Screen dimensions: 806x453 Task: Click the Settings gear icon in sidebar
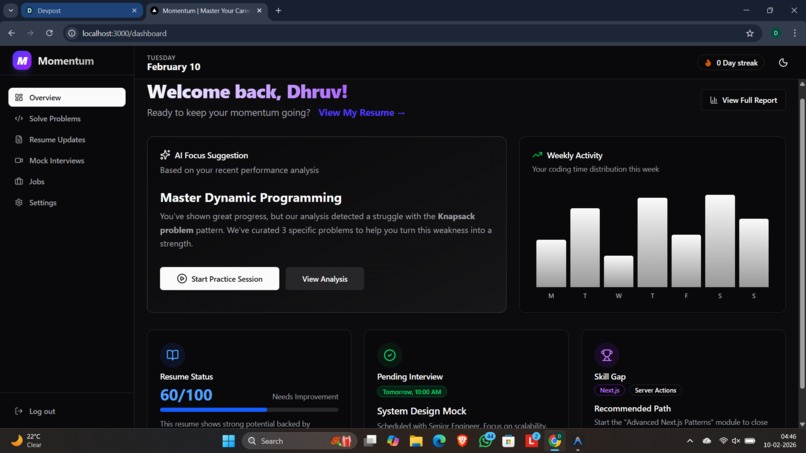pyautogui.click(x=19, y=203)
